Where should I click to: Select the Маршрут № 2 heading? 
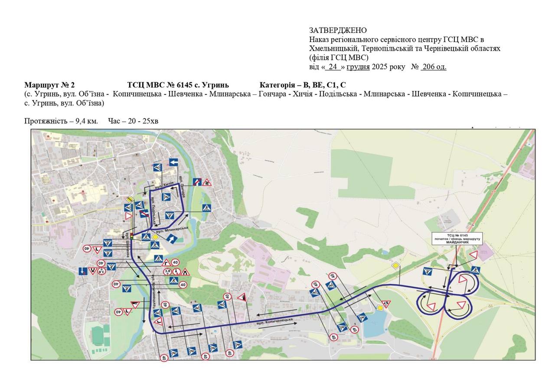pyautogui.click(x=49, y=85)
